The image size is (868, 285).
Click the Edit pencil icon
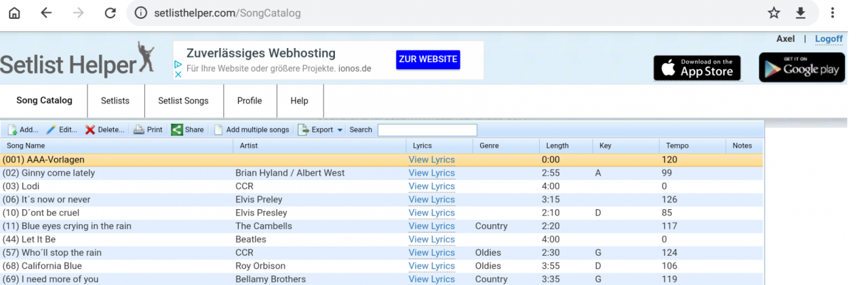coord(51,130)
